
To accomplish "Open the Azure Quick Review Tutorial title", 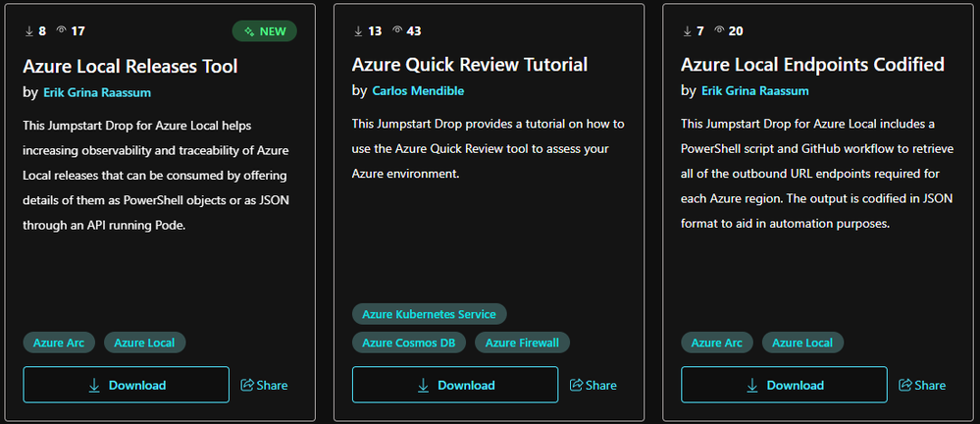I will click(x=469, y=65).
